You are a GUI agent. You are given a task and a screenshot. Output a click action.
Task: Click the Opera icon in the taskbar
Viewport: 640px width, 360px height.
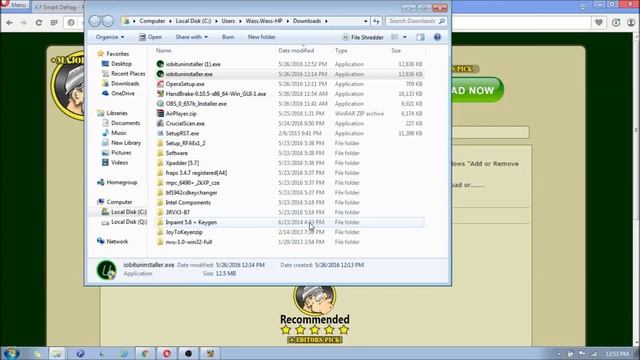[167, 353]
